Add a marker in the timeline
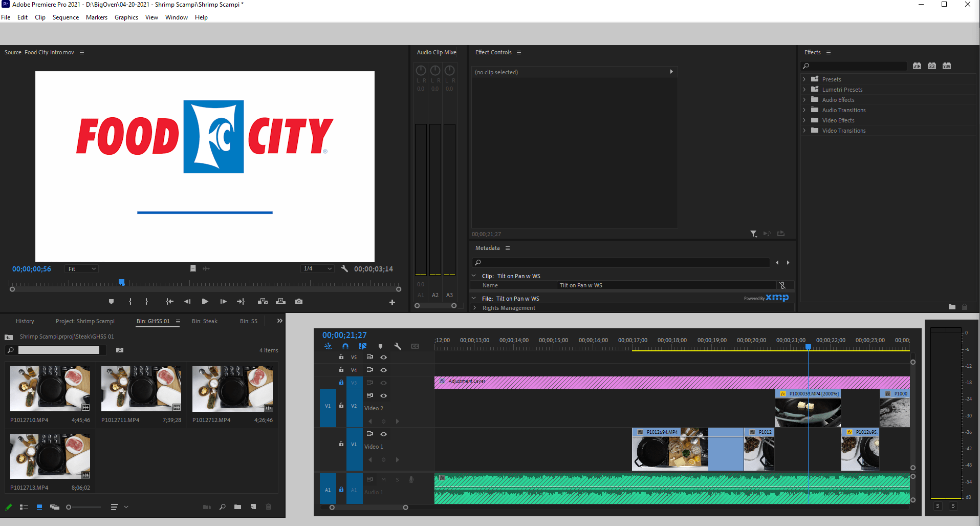 [x=381, y=346]
